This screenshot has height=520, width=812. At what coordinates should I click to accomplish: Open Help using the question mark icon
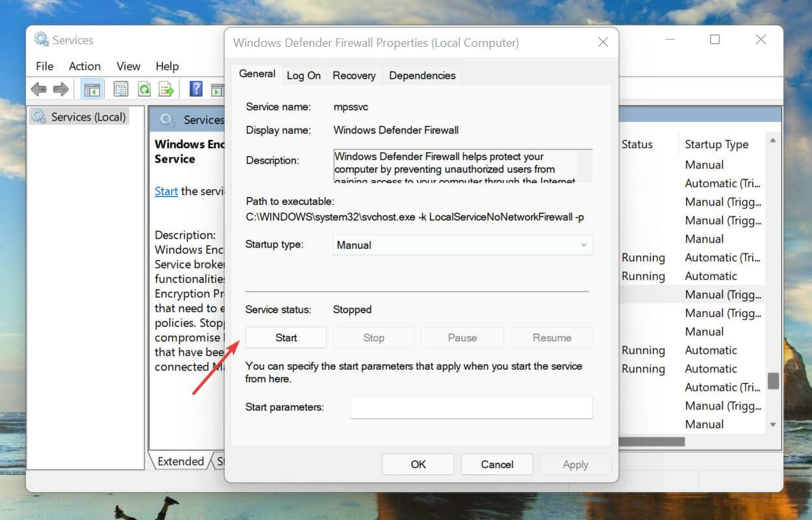click(196, 88)
